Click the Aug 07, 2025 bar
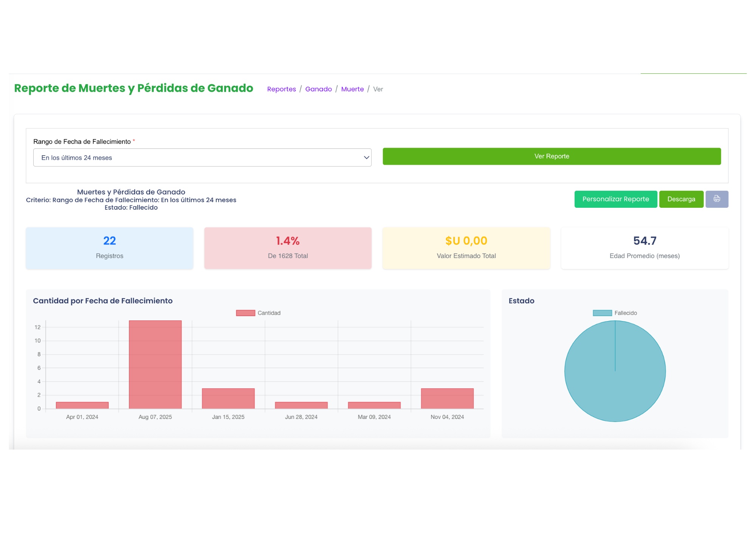The image size is (756, 547). click(x=155, y=365)
